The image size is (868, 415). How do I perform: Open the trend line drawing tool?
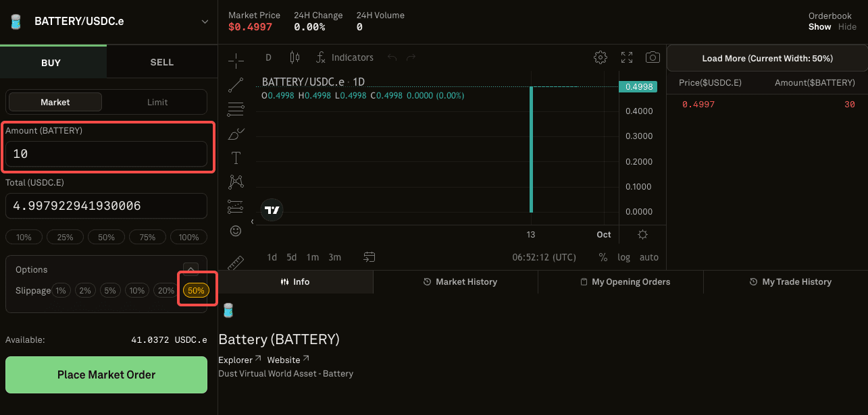click(235, 84)
